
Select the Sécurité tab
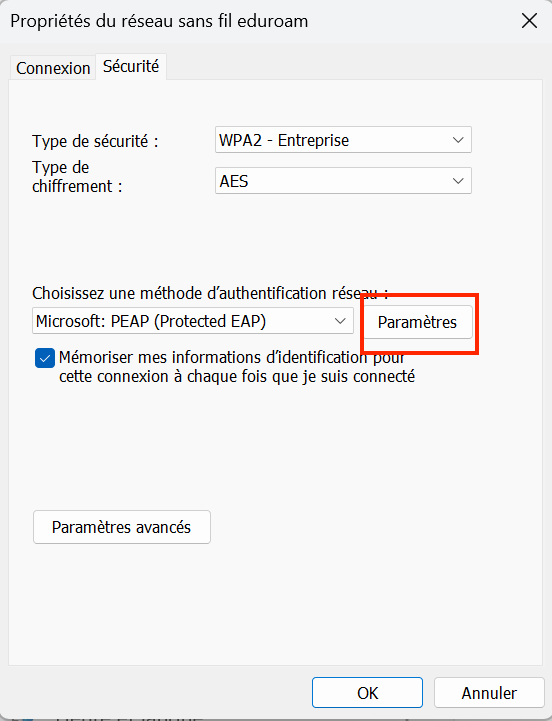click(131, 66)
